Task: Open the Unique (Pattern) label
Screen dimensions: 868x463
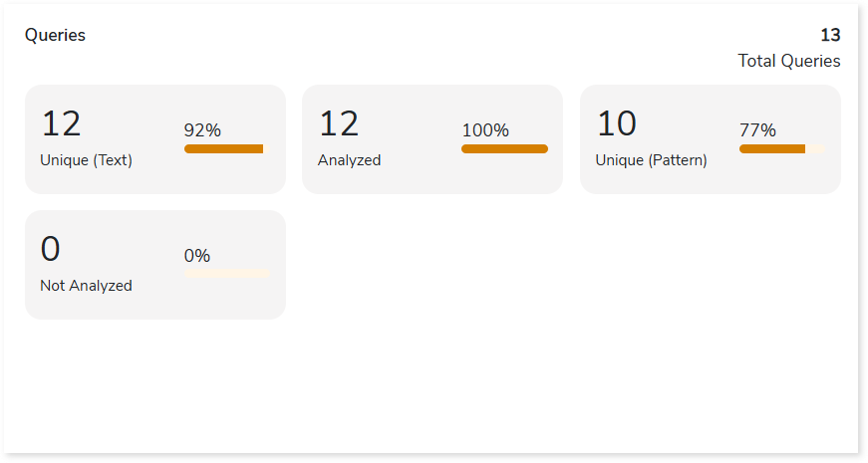Action: pos(651,160)
